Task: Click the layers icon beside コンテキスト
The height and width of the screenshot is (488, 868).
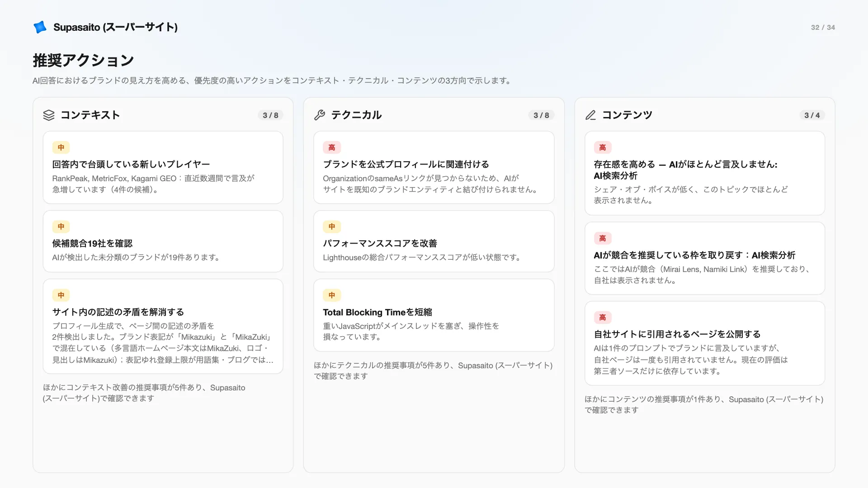Action: click(x=49, y=115)
